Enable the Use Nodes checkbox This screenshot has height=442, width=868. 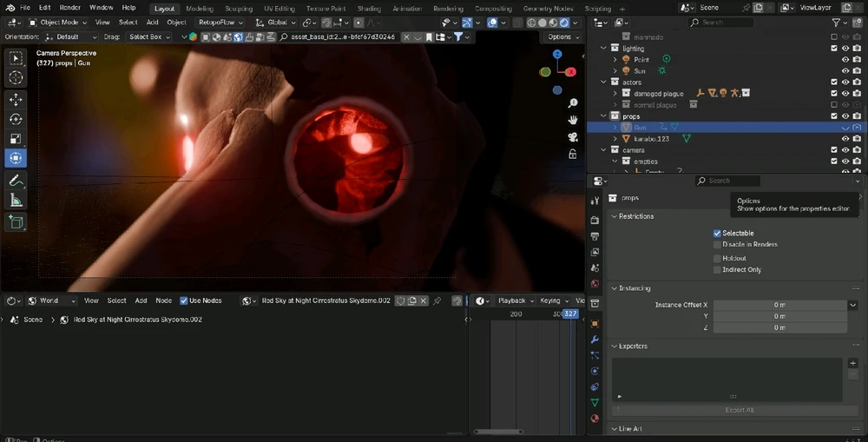(184, 300)
